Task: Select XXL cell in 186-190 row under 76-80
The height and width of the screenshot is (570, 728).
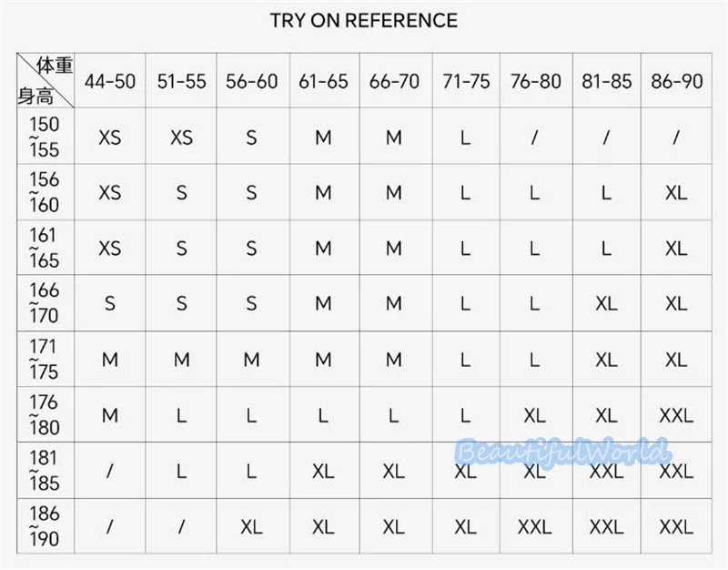Action: pyautogui.click(x=534, y=527)
